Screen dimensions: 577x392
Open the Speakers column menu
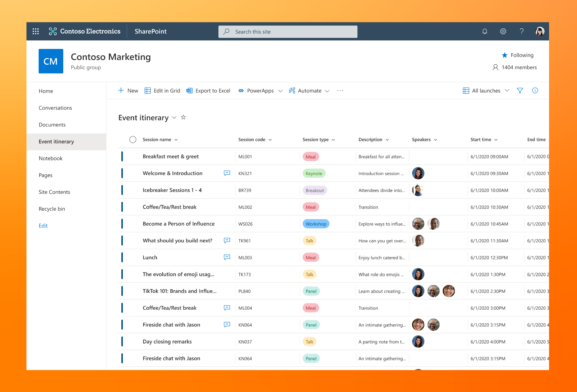coord(424,140)
